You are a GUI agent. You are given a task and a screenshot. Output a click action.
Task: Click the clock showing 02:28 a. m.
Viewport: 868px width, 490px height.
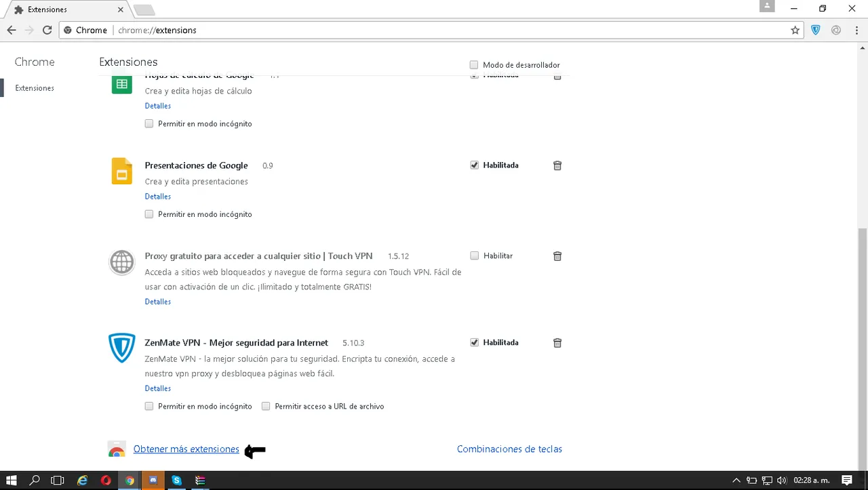[812, 481]
